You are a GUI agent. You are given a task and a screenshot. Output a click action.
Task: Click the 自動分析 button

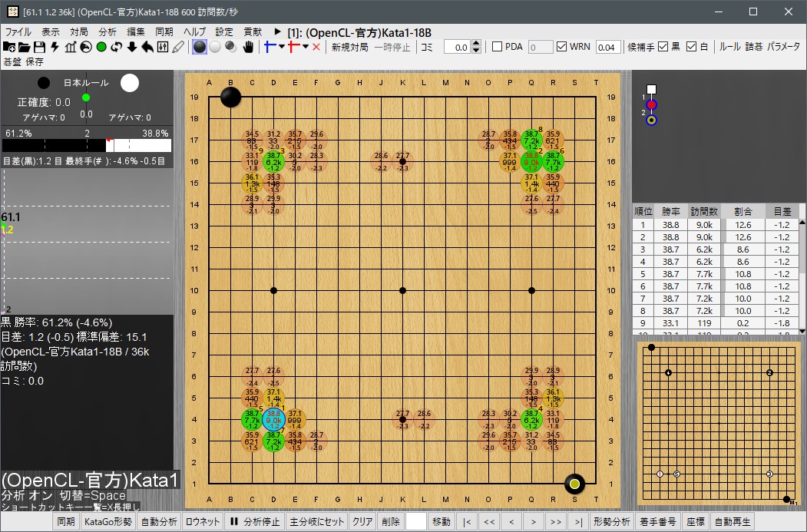click(159, 521)
